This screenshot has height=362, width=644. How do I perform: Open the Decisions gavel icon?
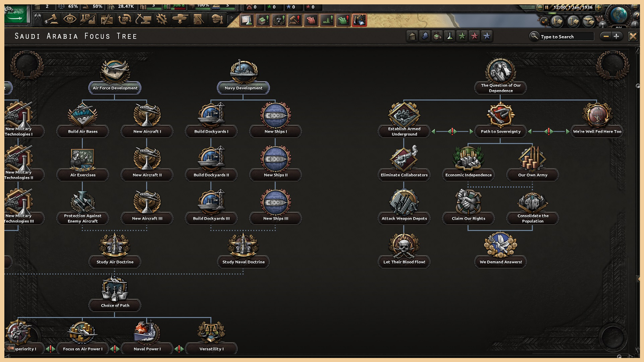click(x=52, y=19)
